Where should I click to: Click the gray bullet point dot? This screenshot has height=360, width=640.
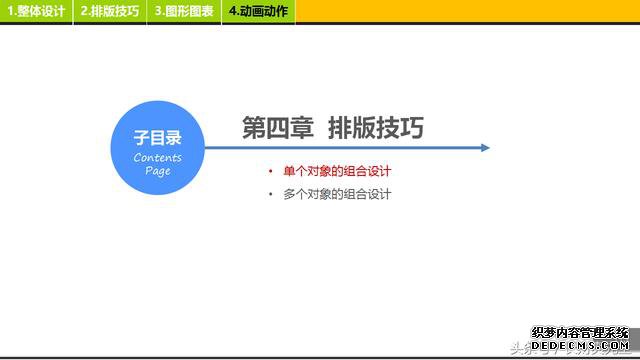point(270,194)
